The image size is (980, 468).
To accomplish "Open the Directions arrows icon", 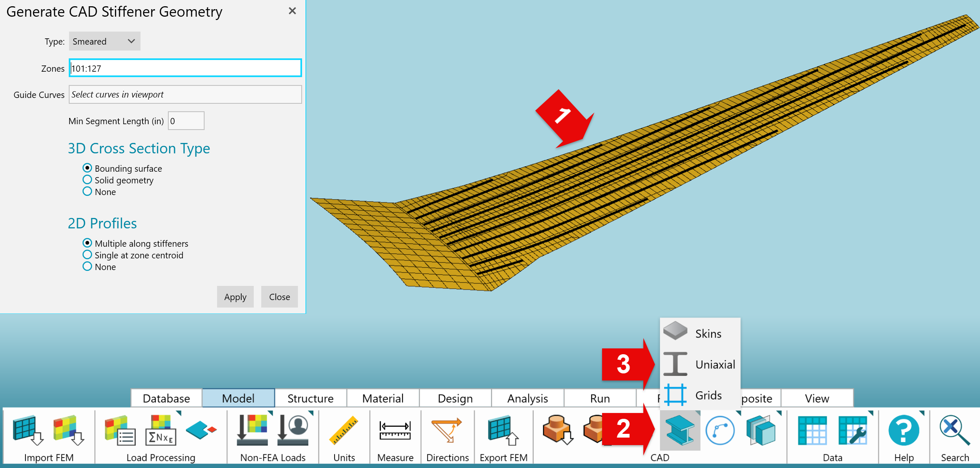I will (x=447, y=430).
